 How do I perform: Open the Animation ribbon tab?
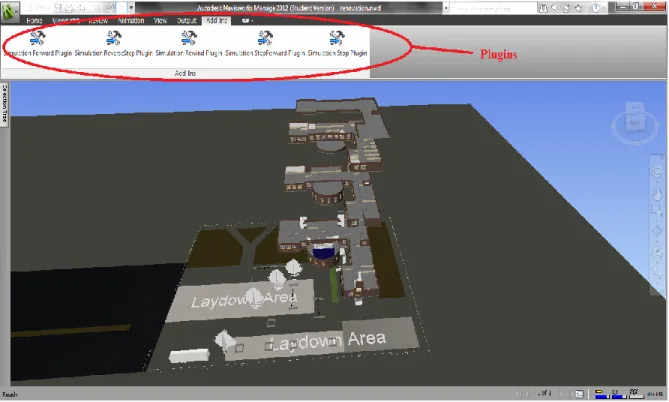click(x=131, y=20)
